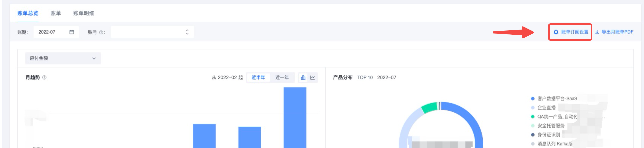The height and width of the screenshot is (148, 644).
Task: Click the 月趋势 help icon
Action: pyautogui.click(x=44, y=77)
